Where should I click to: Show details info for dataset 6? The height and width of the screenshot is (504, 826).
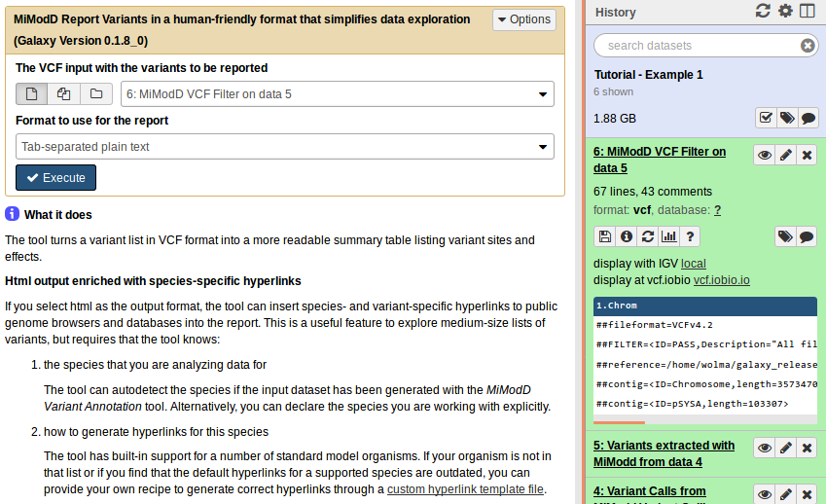627,236
